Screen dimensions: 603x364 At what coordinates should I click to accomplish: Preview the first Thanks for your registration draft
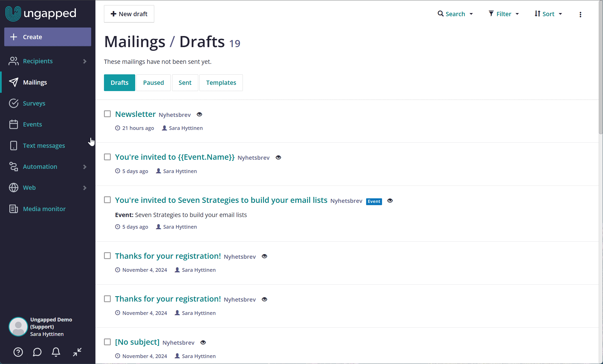(x=264, y=256)
